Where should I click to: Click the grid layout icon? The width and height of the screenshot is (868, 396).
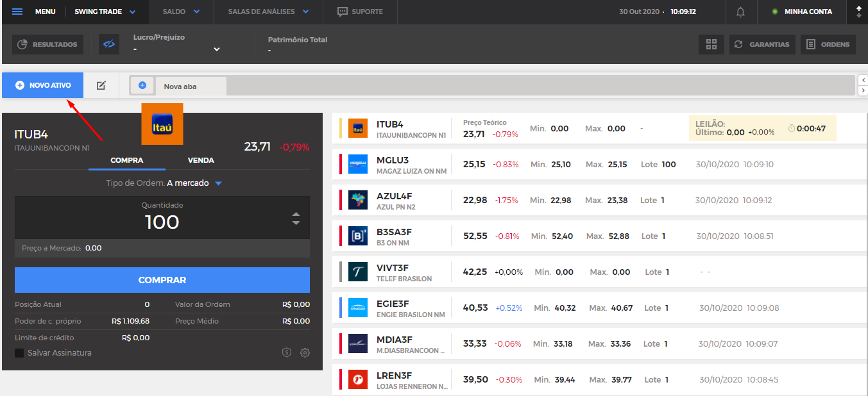click(x=711, y=44)
